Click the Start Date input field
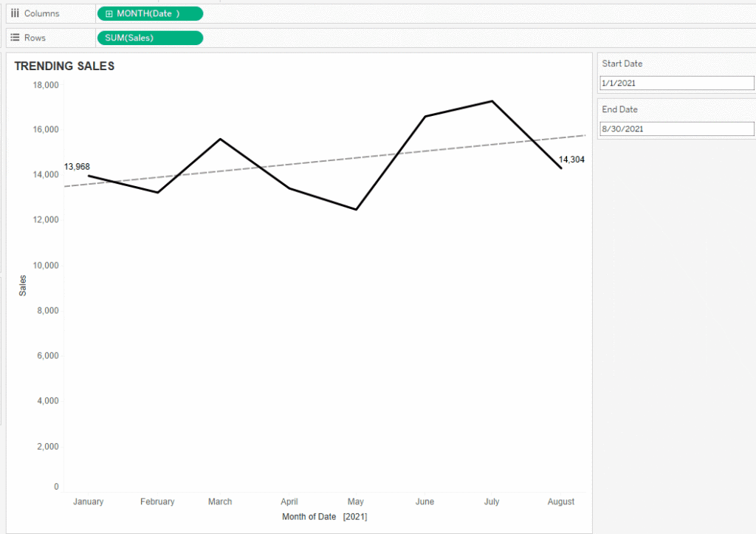 (x=676, y=83)
